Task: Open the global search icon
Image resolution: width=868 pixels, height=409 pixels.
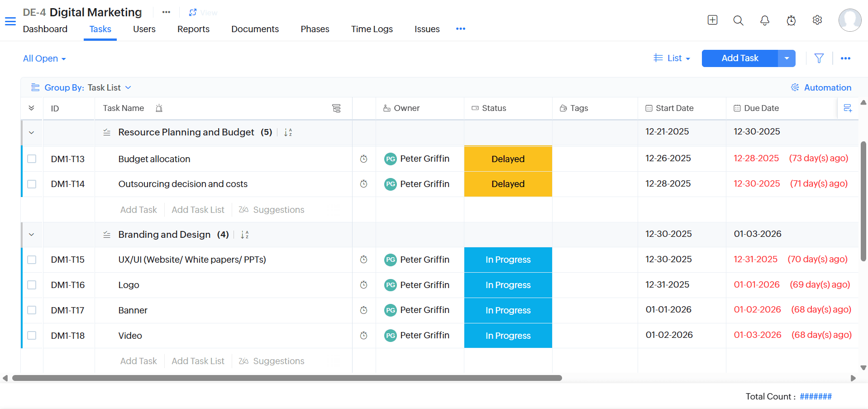Action: (738, 20)
